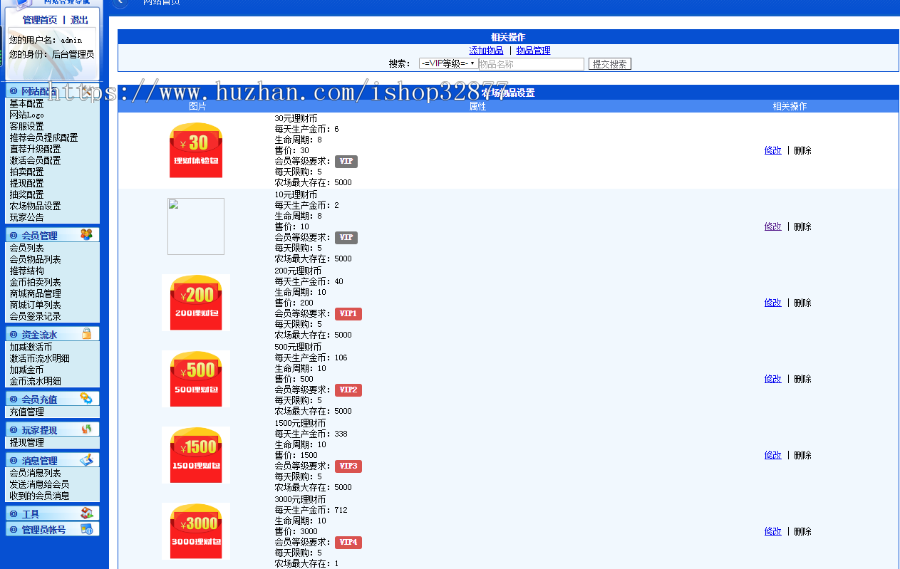
Task: Open 农场物品设置 in sidebar
Action: pos(35,206)
